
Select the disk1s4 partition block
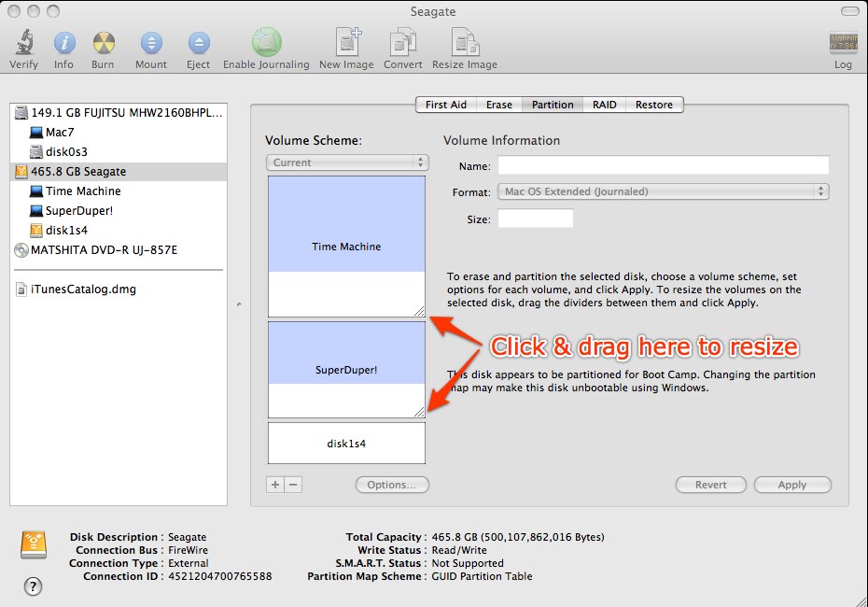point(346,444)
